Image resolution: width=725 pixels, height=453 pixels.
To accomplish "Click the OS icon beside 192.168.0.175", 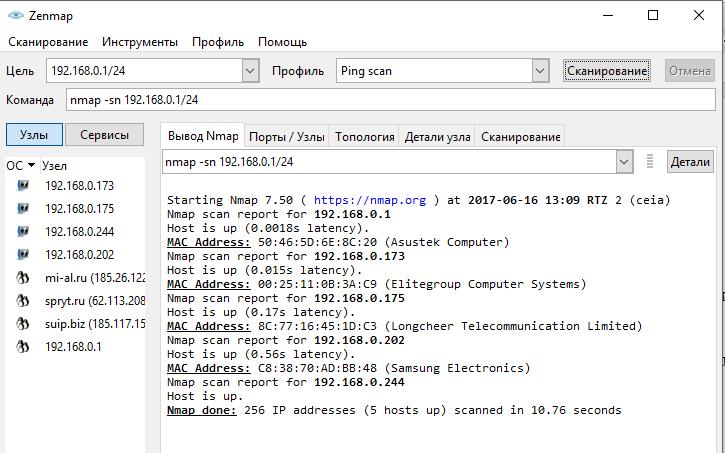I will (x=22, y=209).
